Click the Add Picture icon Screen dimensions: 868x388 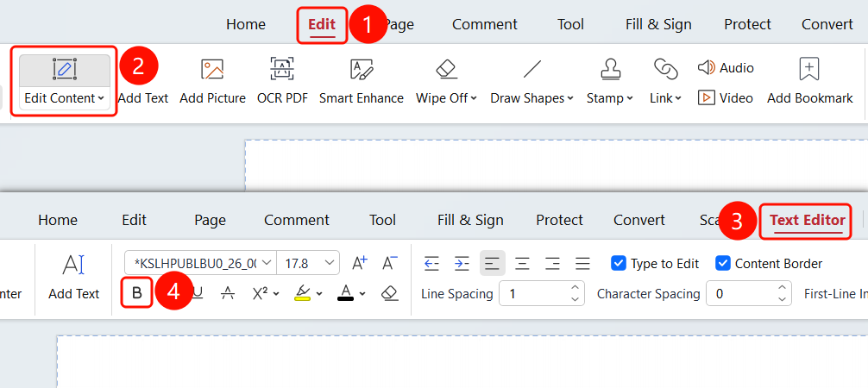point(212,69)
